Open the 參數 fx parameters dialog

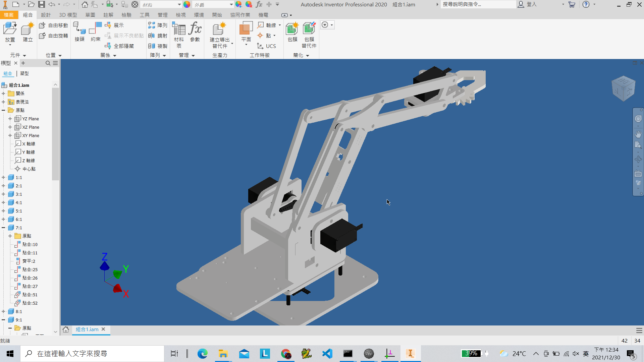point(195,32)
